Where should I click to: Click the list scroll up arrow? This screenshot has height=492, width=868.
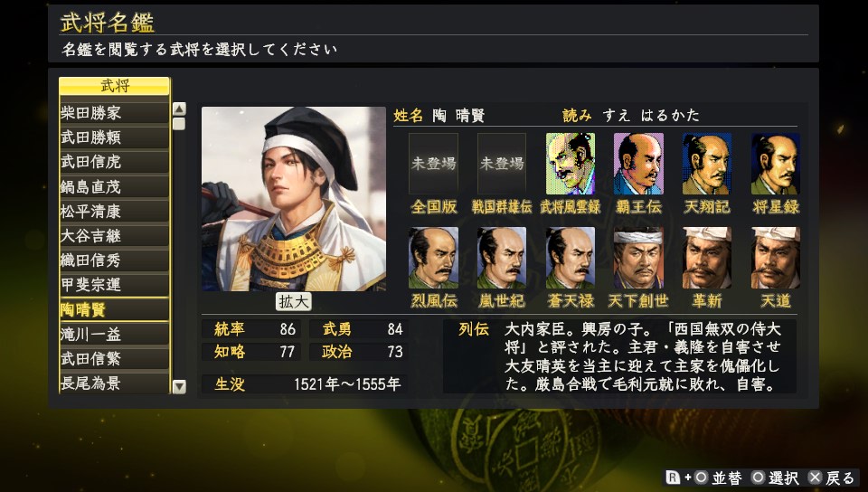pyautogui.click(x=179, y=109)
